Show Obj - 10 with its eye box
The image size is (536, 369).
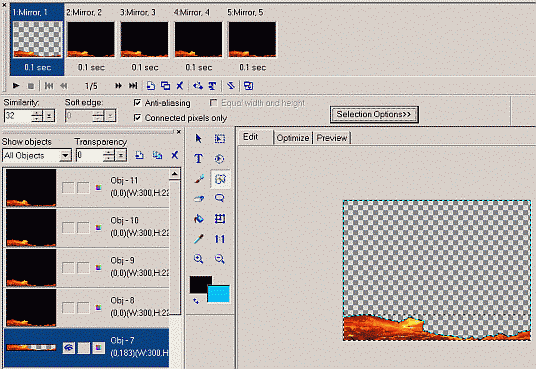coord(68,228)
